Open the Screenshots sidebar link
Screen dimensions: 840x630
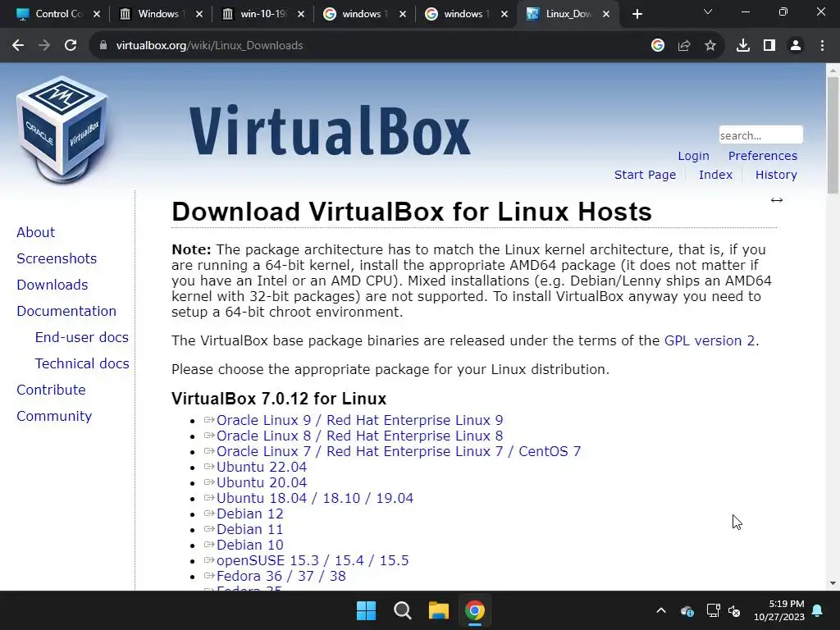coord(57,258)
